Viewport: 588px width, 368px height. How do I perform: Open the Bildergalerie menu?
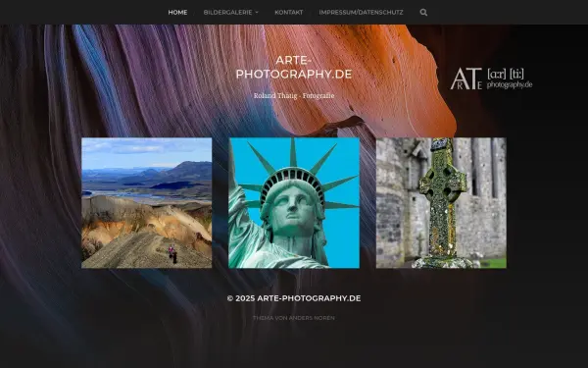pos(228,13)
